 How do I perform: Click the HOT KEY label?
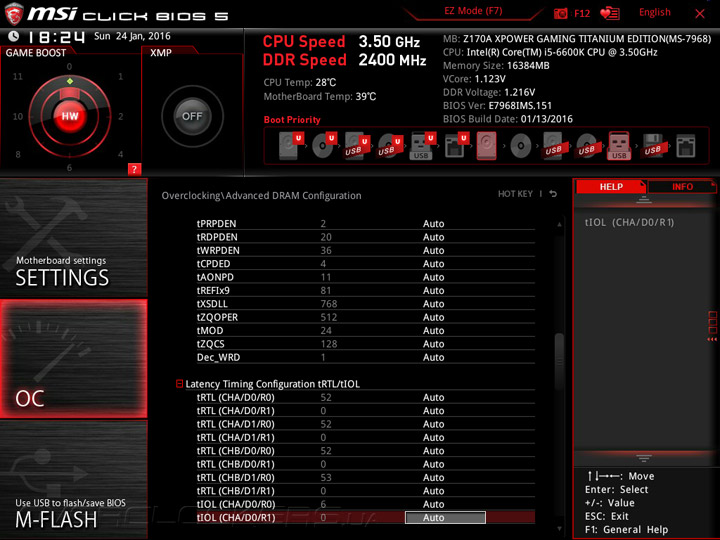[x=515, y=194]
